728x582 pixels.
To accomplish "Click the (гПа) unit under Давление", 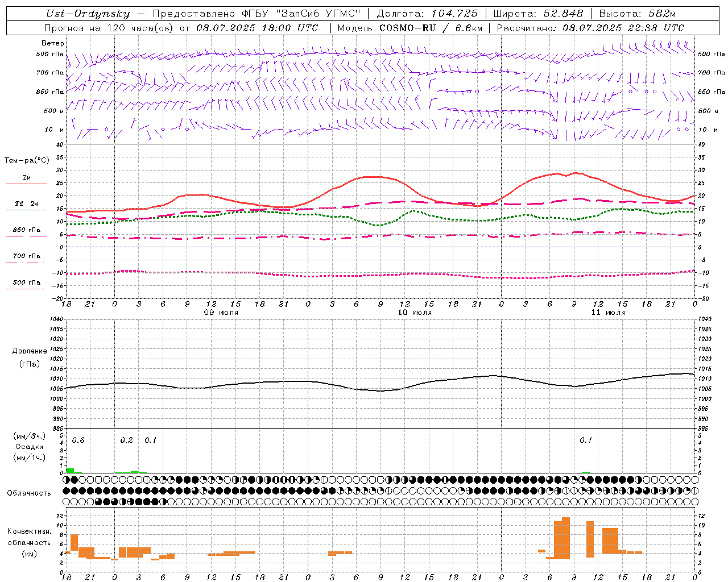I will point(30,364).
